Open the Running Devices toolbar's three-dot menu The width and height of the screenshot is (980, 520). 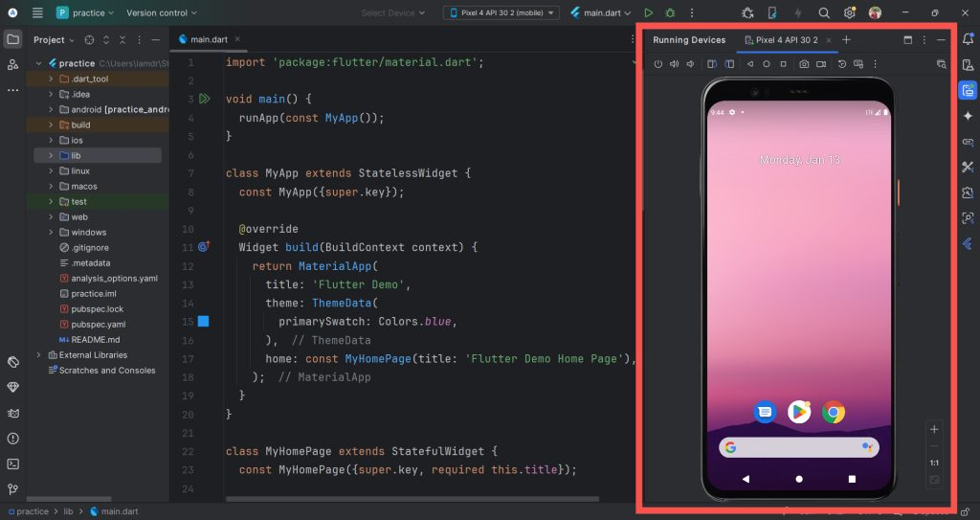875,64
